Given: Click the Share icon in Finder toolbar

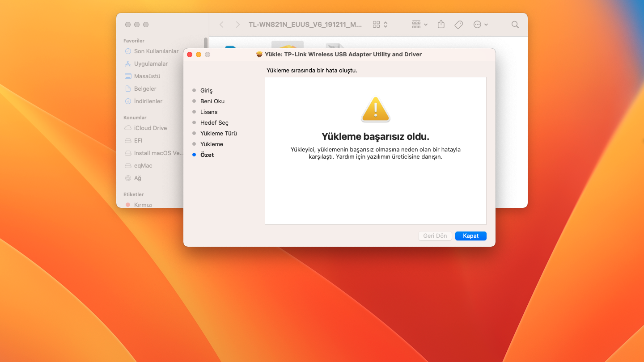Looking at the screenshot, I should click(441, 25).
